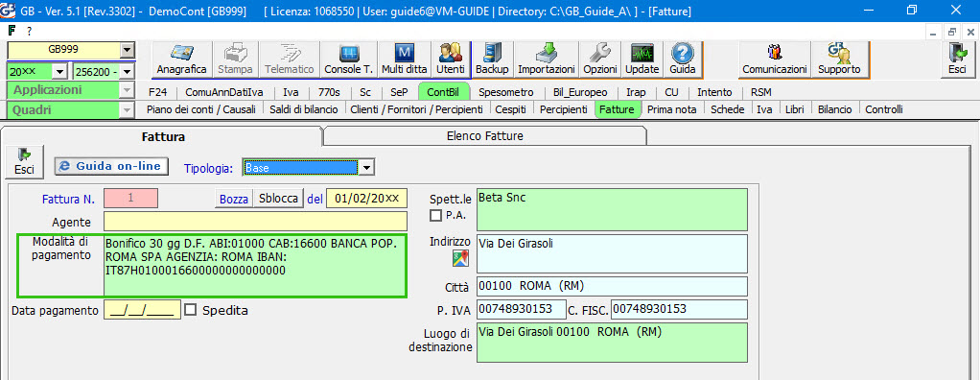Open the 256200 code dropdown
980x380 pixels.
[x=127, y=72]
